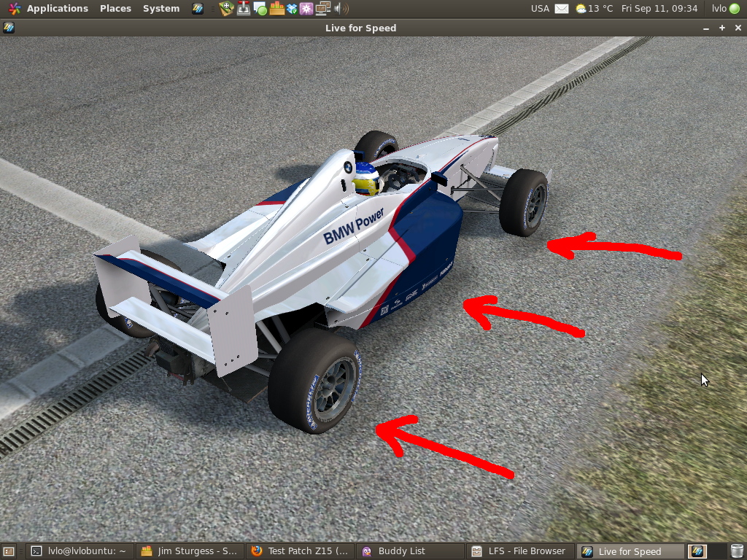This screenshot has height=560, width=747.
Task: Click the driver's yellow-blue helmet
Action: point(367,179)
